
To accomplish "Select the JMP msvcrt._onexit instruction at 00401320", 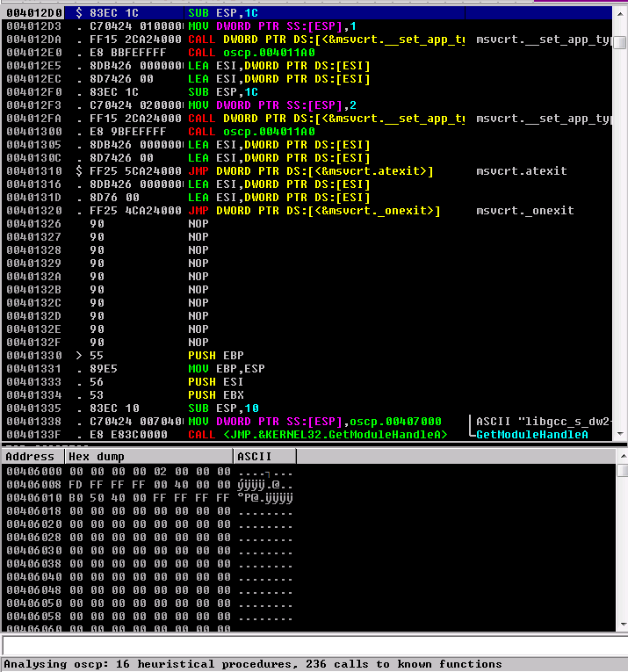I will (307, 211).
